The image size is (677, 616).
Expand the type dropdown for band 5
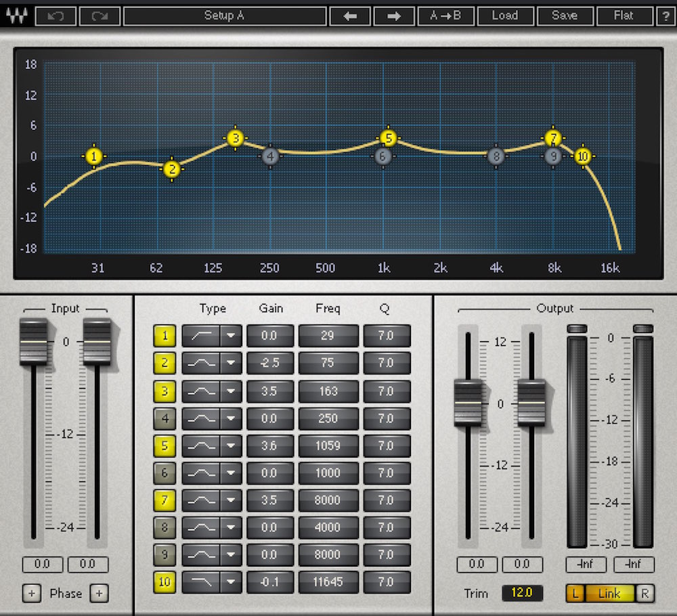tap(231, 445)
